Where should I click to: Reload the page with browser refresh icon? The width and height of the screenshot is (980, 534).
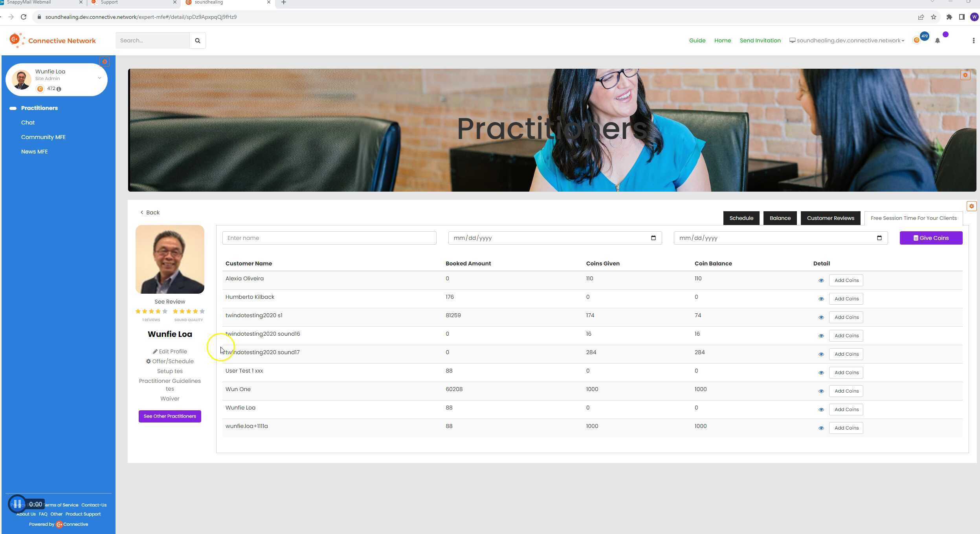pyautogui.click(x=24, y=17)
